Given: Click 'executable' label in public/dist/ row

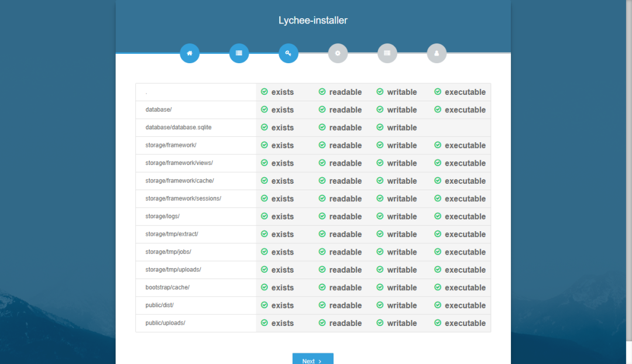Looking at the screenshot, I should click(x=465, y=305).
